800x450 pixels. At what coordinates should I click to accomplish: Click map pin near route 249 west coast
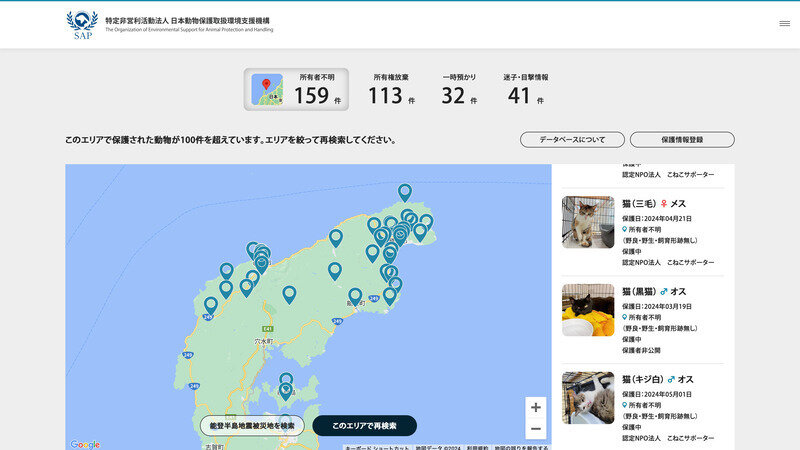tap(211, 304)
